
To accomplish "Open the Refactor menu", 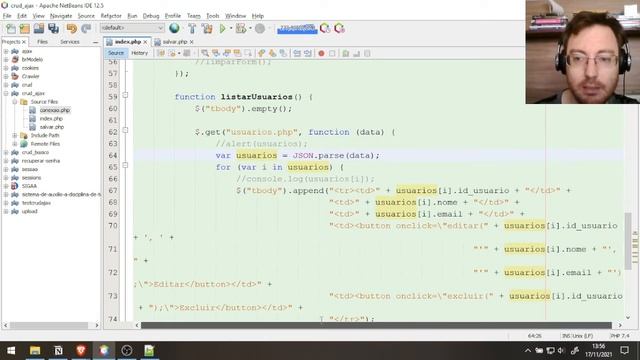I will [111, 16].
